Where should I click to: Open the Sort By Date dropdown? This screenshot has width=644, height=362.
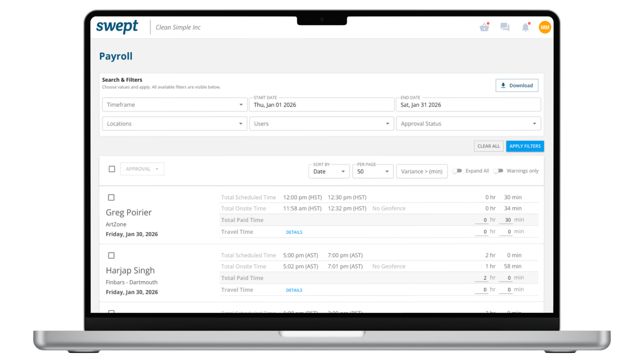(329, 171)
